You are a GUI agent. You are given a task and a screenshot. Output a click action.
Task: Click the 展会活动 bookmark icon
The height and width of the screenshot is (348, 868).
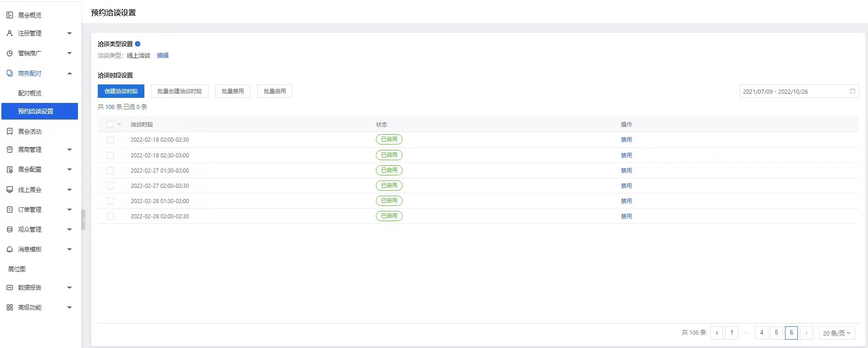coord(10,132)
